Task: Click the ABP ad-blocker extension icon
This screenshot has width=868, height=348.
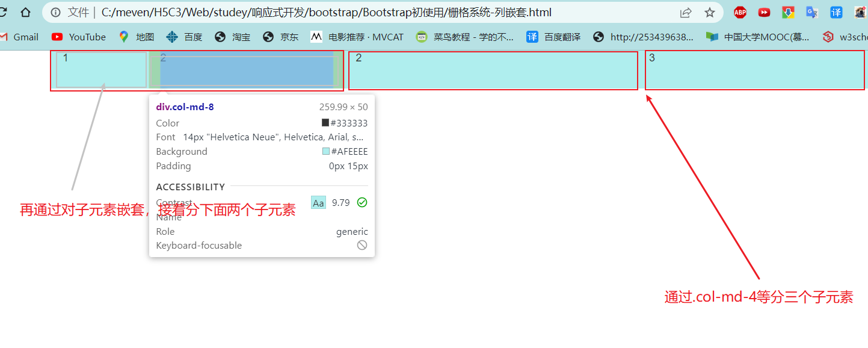Action: 739,12
